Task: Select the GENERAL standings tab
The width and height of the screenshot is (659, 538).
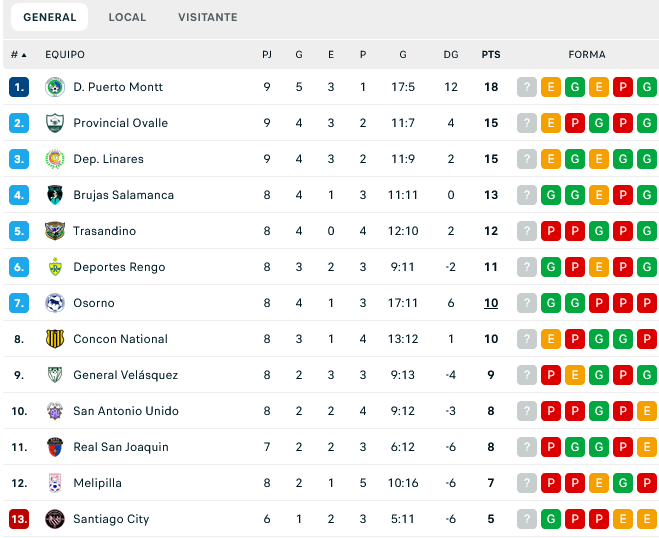Action: (x=50, y=17)
